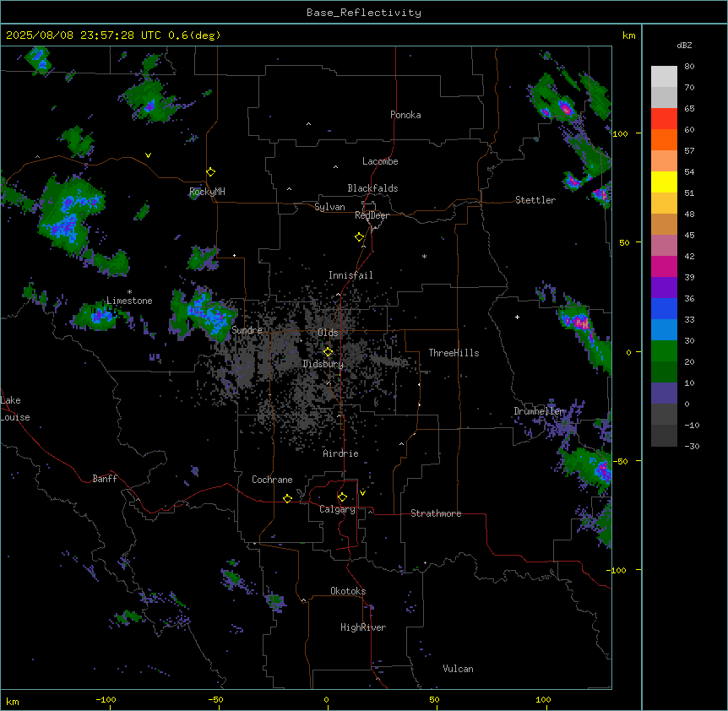Image resolution: width=728 pixels, height=711 pixels.
Task: Click the light gray 80-70 dBZ swatch
Action: click(x=664, y=77)
